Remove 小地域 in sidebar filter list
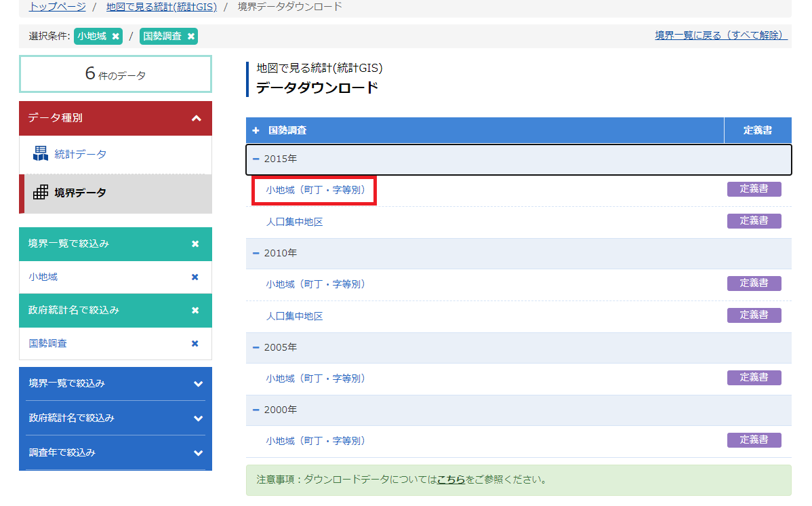812x506 pixels. click(195, 277)
